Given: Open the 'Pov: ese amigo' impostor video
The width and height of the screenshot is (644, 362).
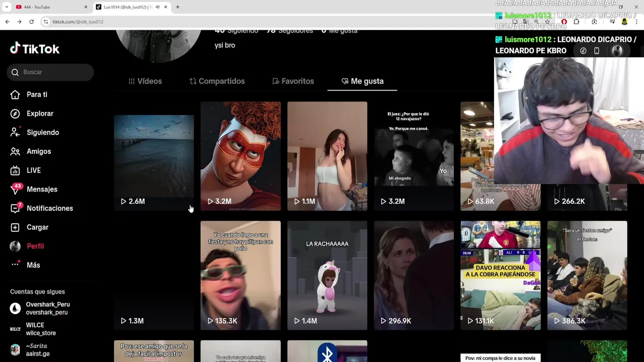Looking at the screenshot, I should (153, 351).
